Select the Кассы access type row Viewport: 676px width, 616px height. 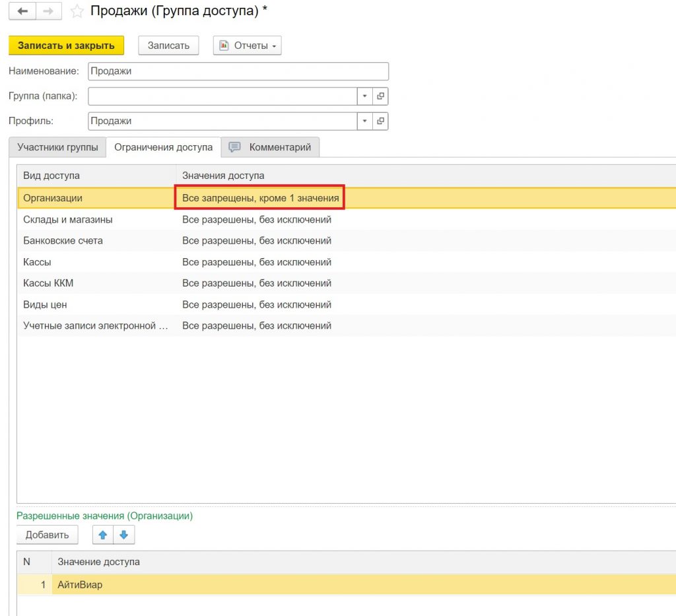tap(347, 262)
